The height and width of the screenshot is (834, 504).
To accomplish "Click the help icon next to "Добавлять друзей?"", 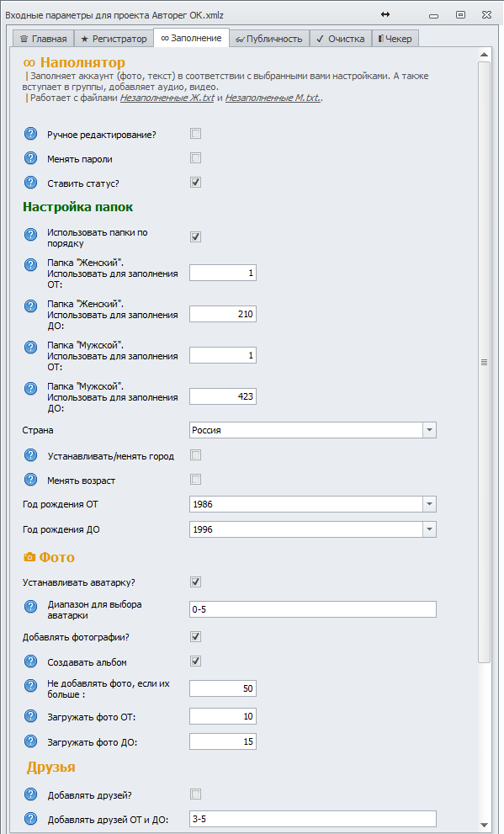I will 30,794.
